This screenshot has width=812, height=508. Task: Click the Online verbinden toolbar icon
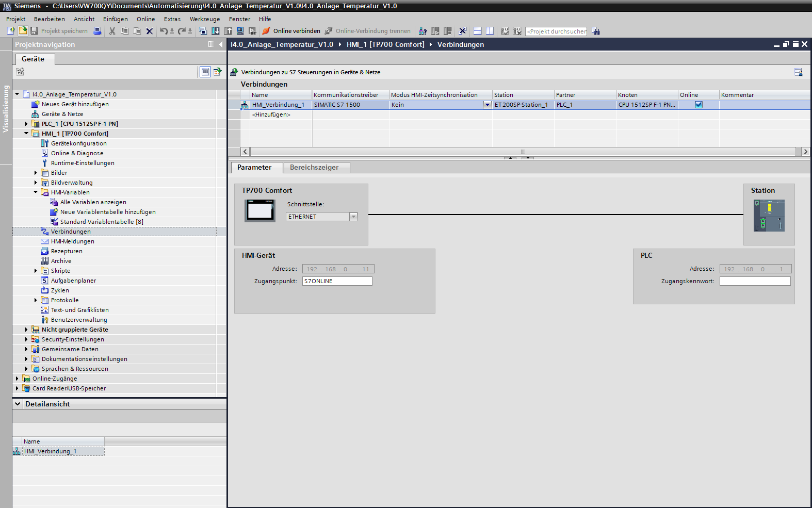coord(266,31)
